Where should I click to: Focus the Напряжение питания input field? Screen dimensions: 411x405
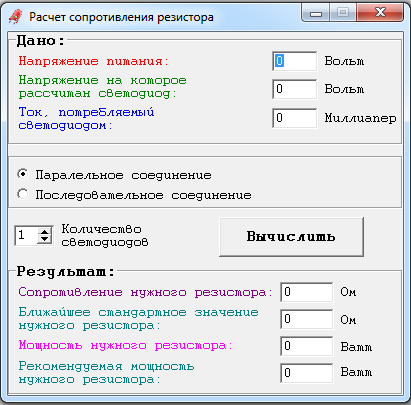294,61
